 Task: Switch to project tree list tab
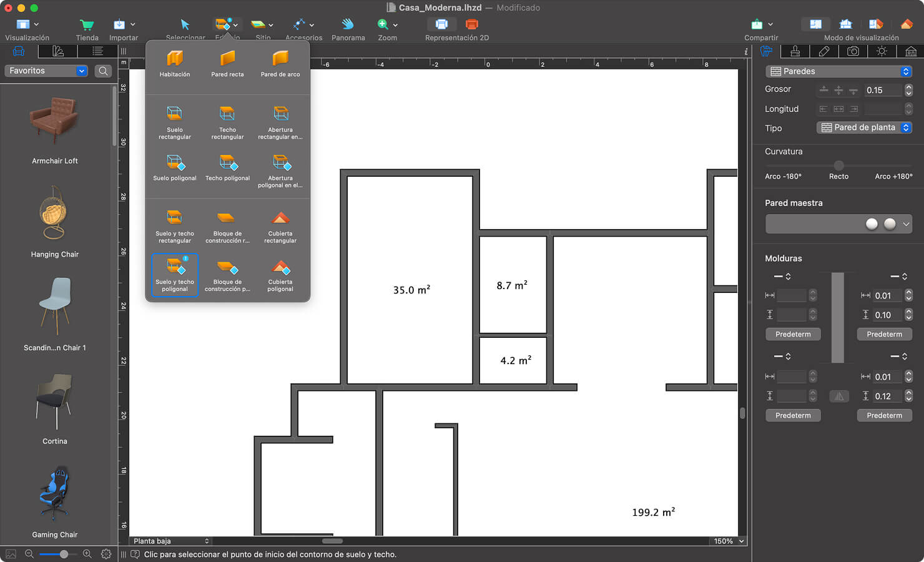pyautogui.click(x=97, y=51)
